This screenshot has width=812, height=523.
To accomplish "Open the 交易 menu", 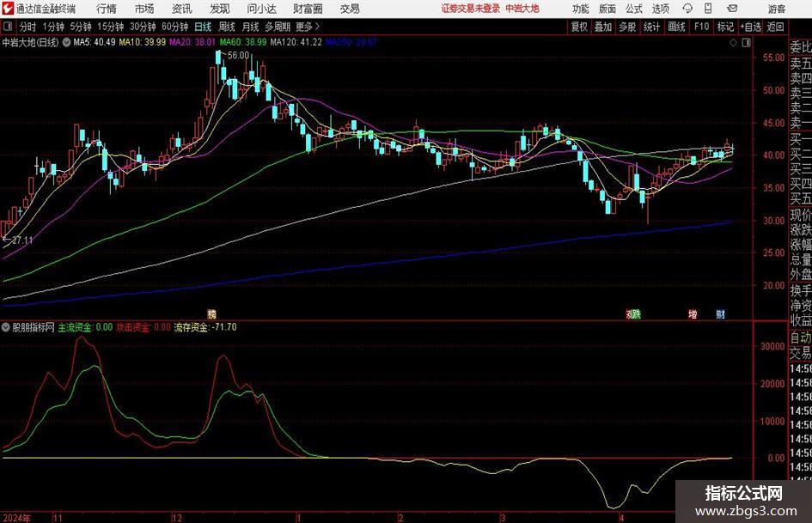I will pos(350,9).
